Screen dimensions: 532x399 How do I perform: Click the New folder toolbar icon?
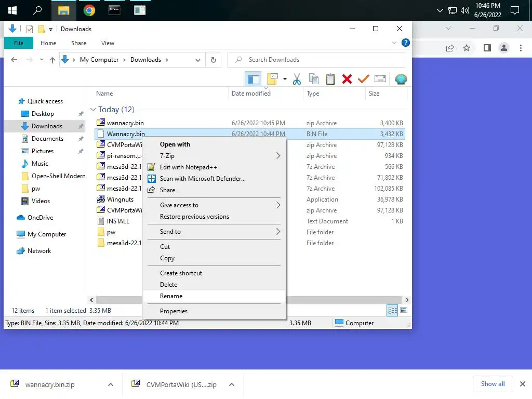pyautogui.click(x=272, y=79)
